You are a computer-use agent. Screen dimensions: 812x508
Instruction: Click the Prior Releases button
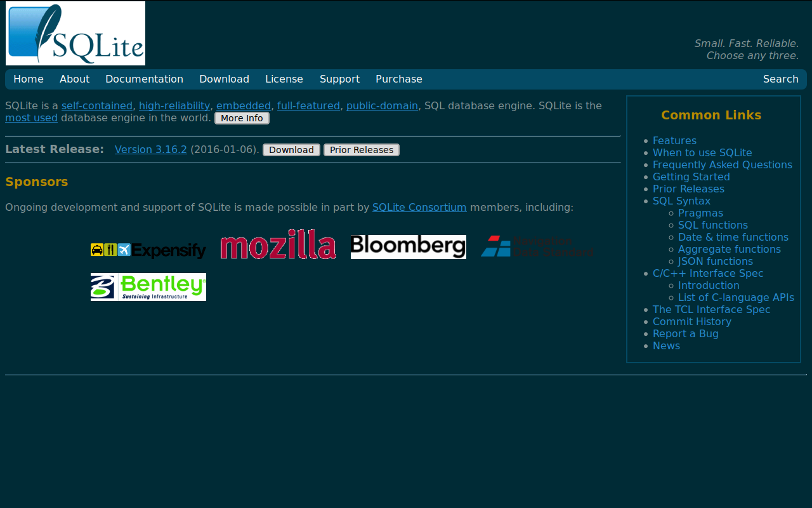[x=361, y=149]
